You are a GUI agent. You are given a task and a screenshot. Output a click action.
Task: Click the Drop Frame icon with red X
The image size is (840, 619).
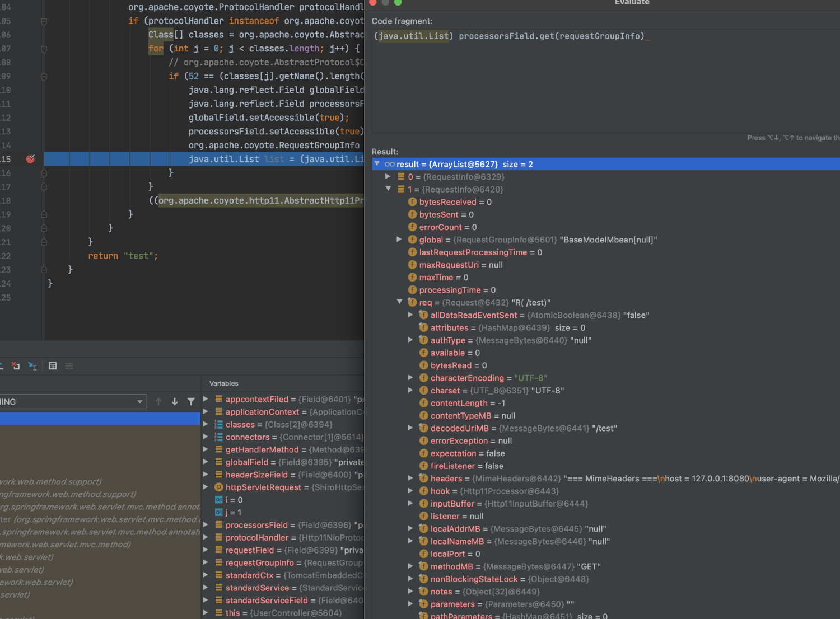16,366
